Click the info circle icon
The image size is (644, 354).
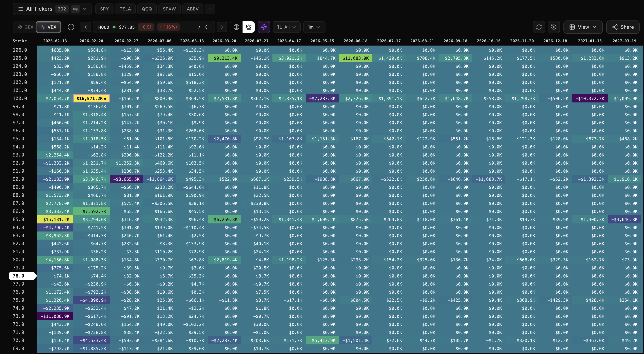pyautogui.click(x=71, y=27)
